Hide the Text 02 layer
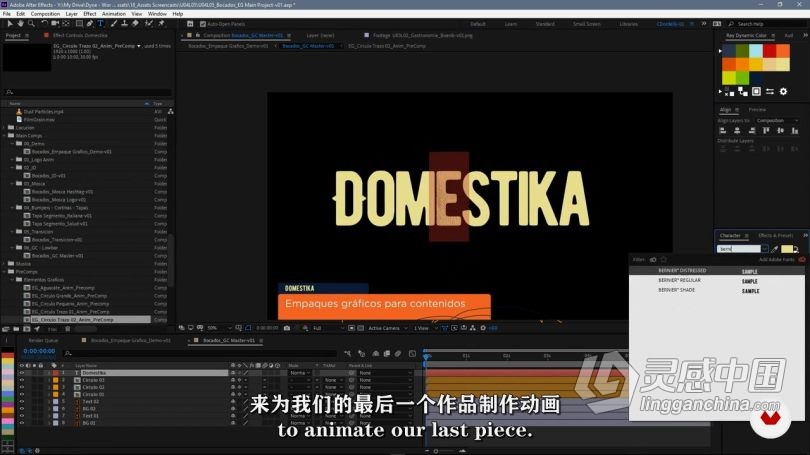The width and height of the screenshot is (810, 455). pos(22,401)
